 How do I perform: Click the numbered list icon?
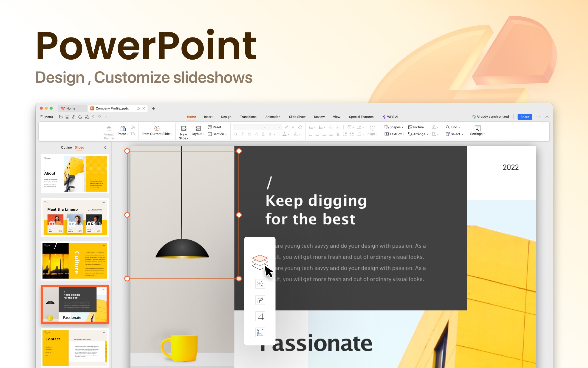click(321, 127)
